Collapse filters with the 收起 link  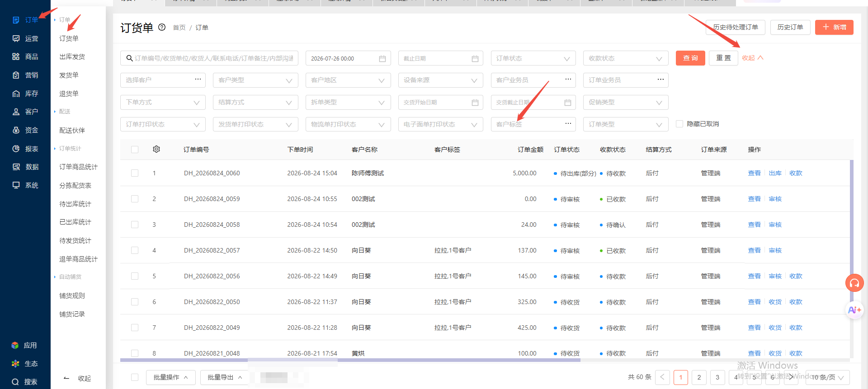tap(753, 58)
